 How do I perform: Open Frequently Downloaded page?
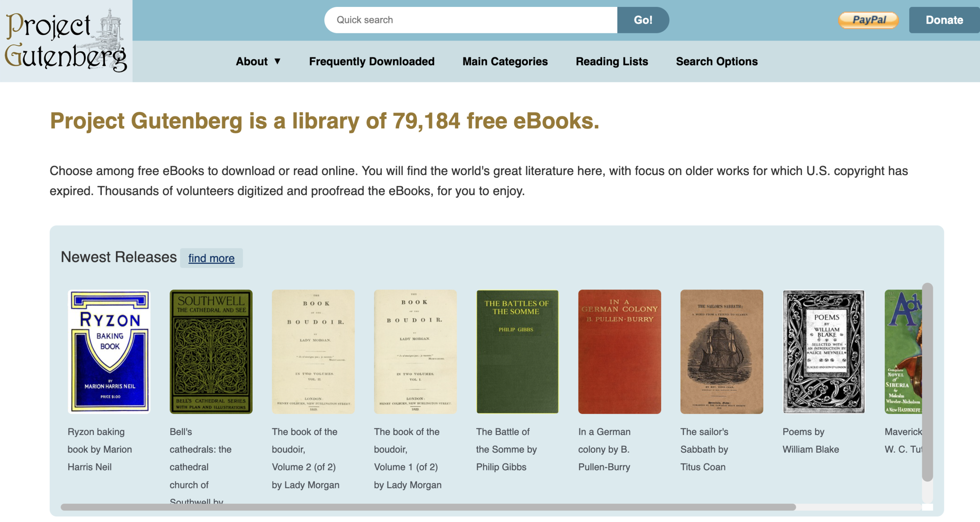pyautogui.click(x=372, y=61)
